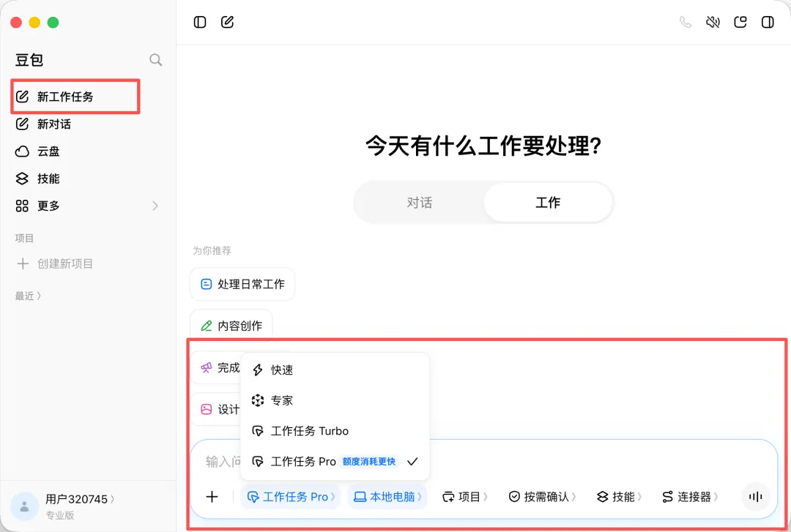Start a voice call with phone icon
791x532 pixels.
click(x=685, y=22)
